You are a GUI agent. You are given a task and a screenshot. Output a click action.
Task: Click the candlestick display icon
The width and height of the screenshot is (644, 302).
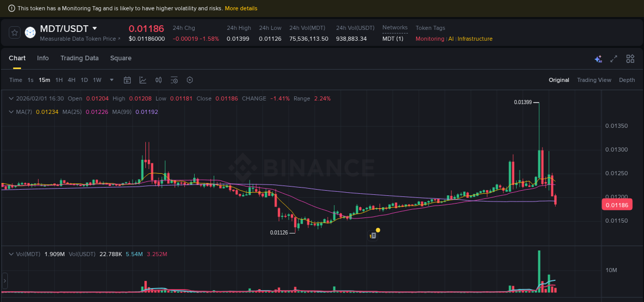coord(158,80)
